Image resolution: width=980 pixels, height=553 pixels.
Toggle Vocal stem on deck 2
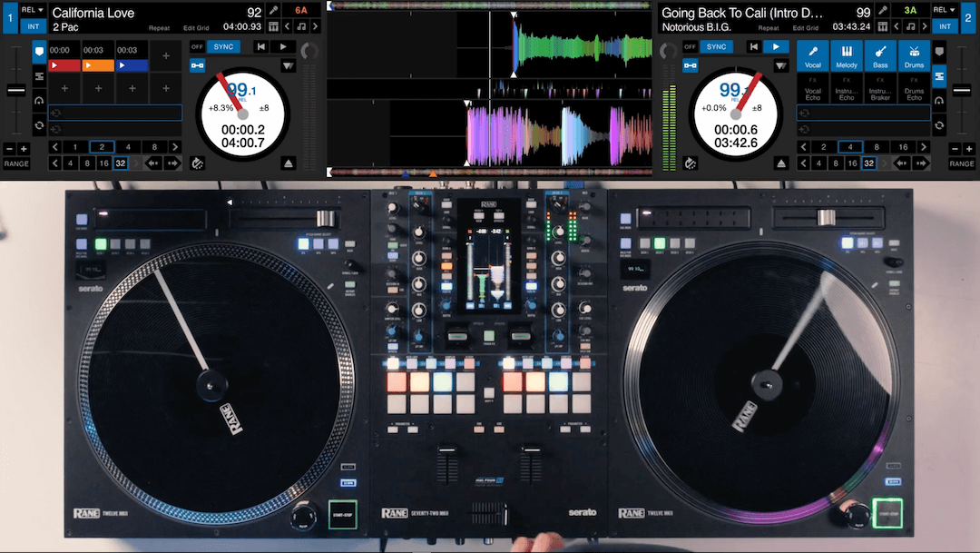[812, 56]
